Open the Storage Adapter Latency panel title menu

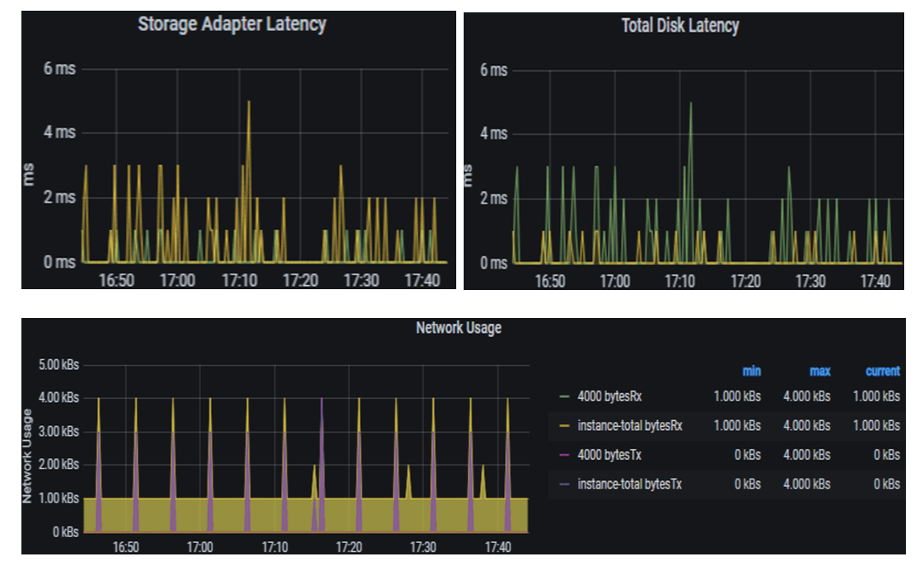coord(231,24)
